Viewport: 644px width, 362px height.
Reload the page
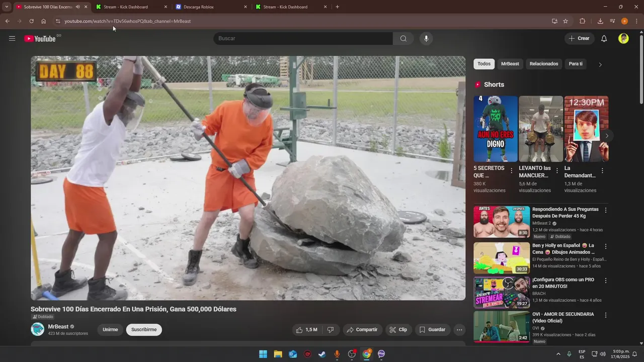tap(31, 21)
